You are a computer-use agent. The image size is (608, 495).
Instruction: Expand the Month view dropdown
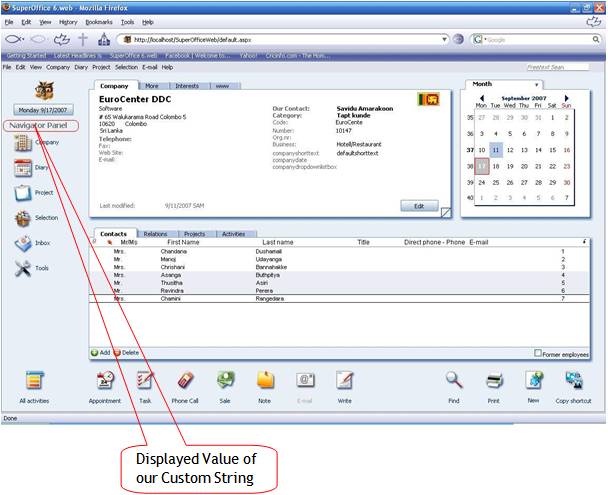[536, 85]
